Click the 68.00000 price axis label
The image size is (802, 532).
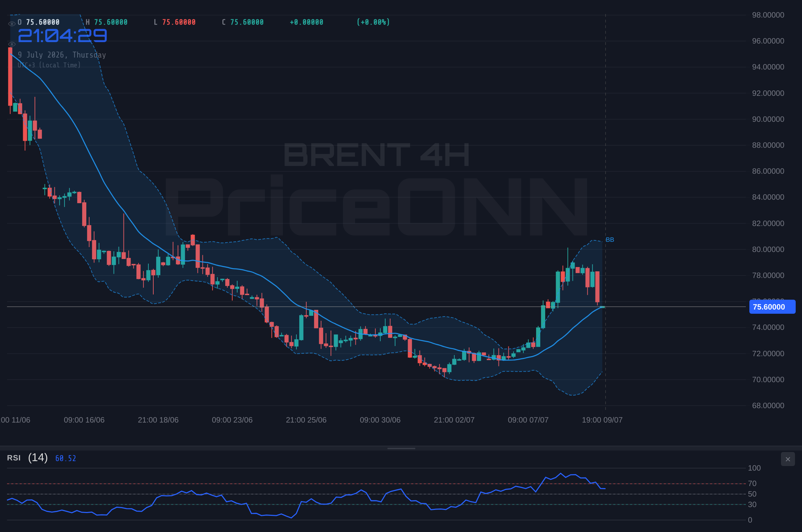(768, 406)
